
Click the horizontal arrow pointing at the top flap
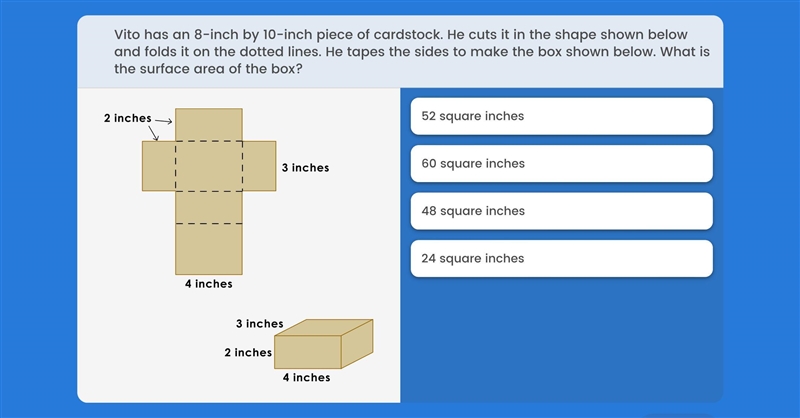[163, 121]
